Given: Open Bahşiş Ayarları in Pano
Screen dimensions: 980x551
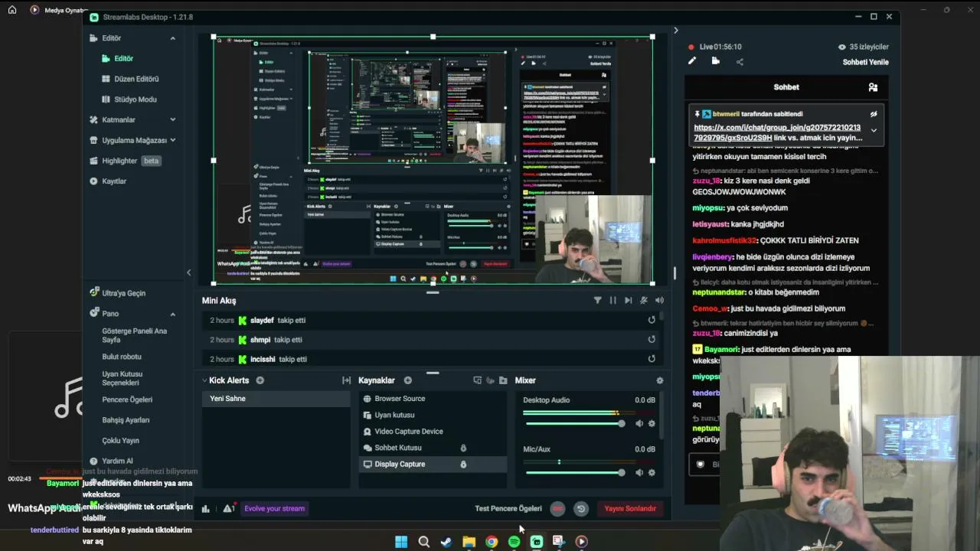Looking at the screenshot, I should (126, 420).
